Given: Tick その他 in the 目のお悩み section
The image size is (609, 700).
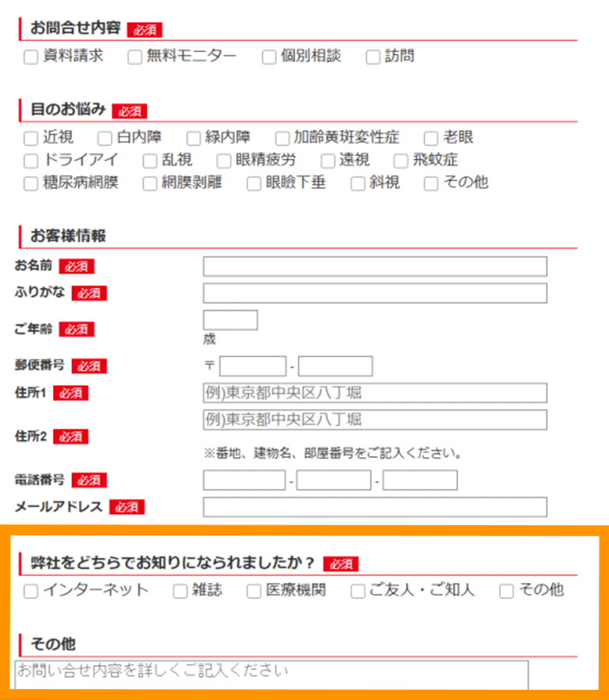Looking at the screenshot, I should pos(431,184).
